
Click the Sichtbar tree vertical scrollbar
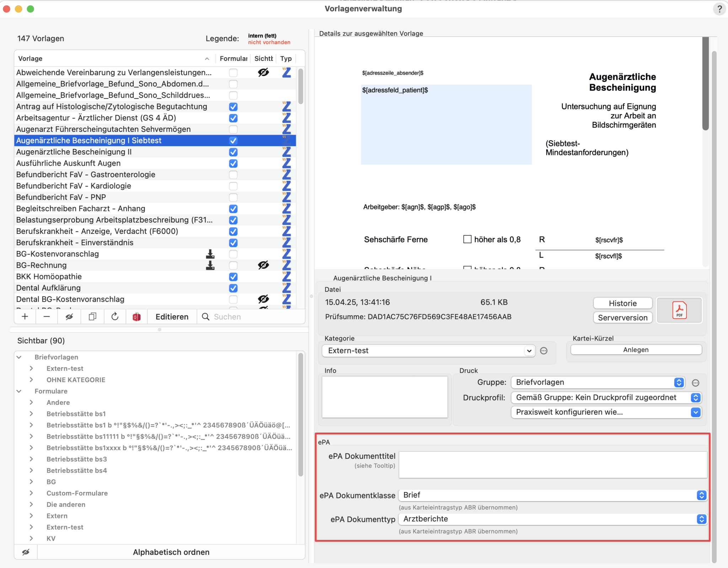(301, 414)
